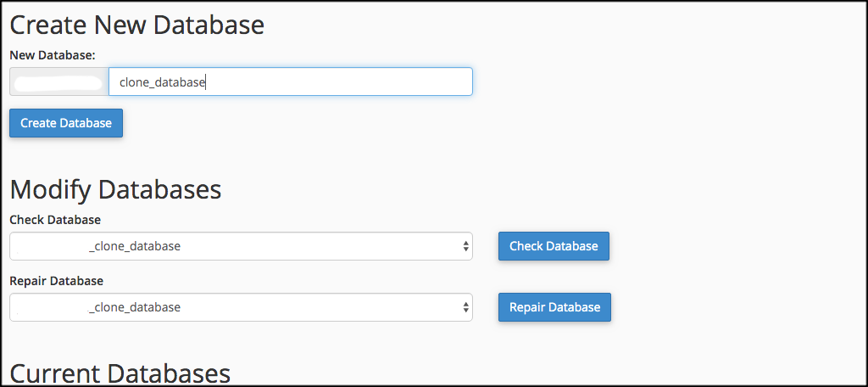
Task: Expand the Repair Database dropdown list
Action: coord(241,307)
